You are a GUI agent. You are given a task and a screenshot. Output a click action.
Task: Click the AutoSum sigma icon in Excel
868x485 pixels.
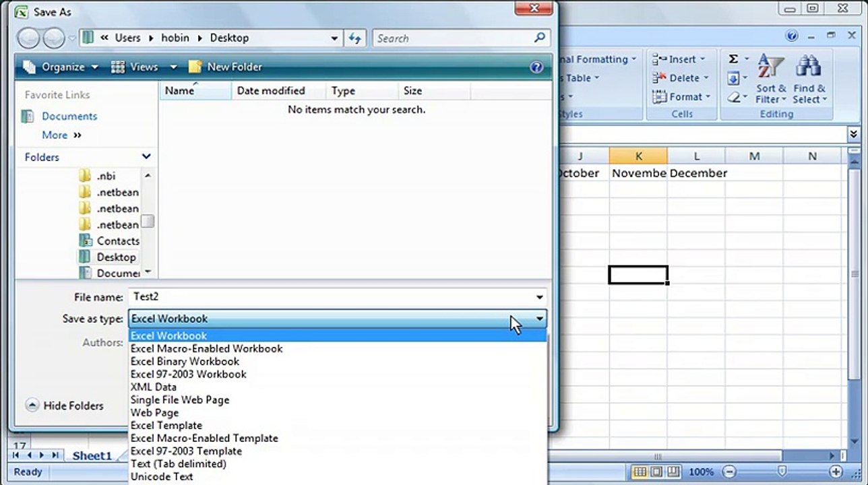point(733,59)
